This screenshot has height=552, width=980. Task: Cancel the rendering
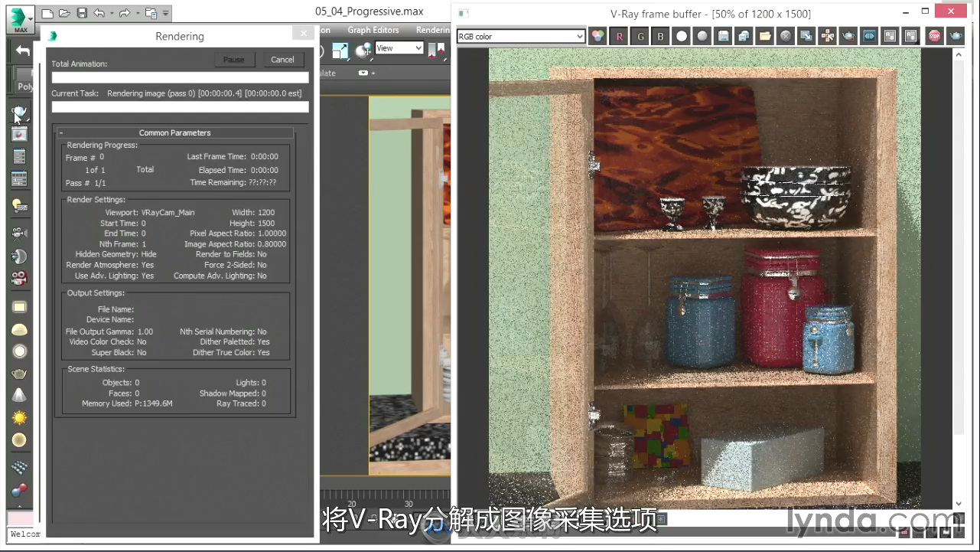(x=282, y=60)
